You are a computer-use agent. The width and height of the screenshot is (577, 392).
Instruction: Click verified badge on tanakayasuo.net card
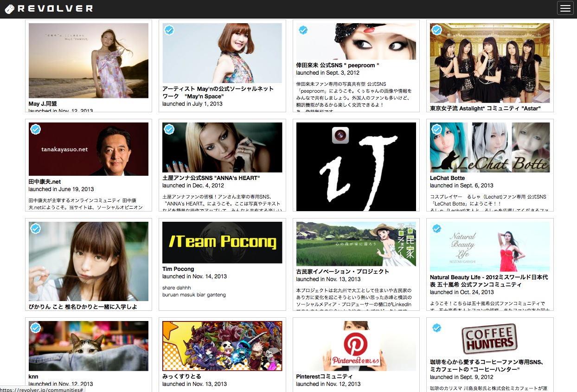(36, 129)
